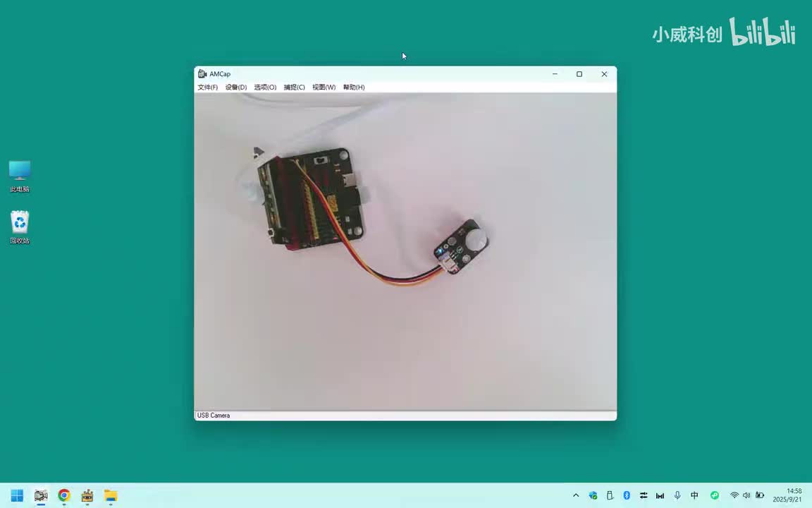The image size is (812, 508).
Task: Click the audio bars tray icon
Action: click(660, 495)
